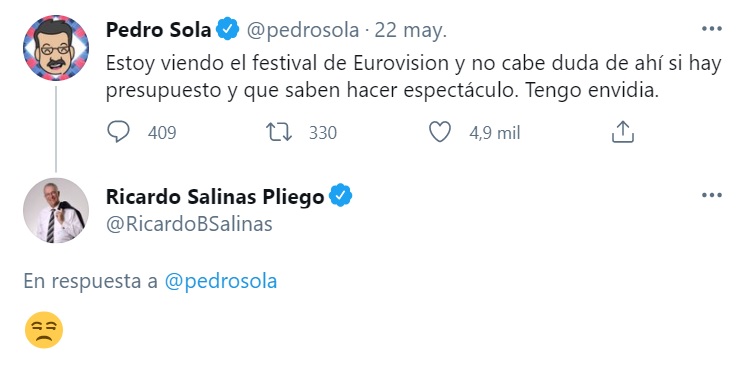Open the @pedrosola handle in tweet header
Viewport: 745px width, 375px height.
click(x=303, y=30)
